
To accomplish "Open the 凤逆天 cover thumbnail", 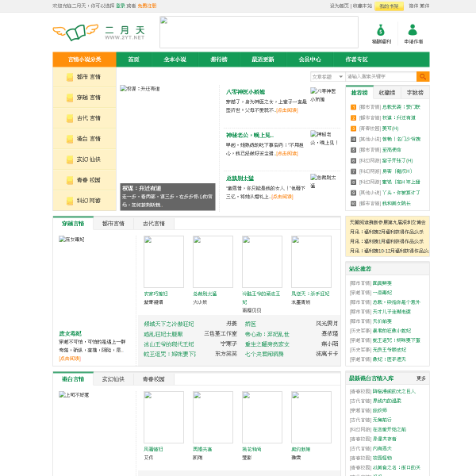I will point(311,262).
